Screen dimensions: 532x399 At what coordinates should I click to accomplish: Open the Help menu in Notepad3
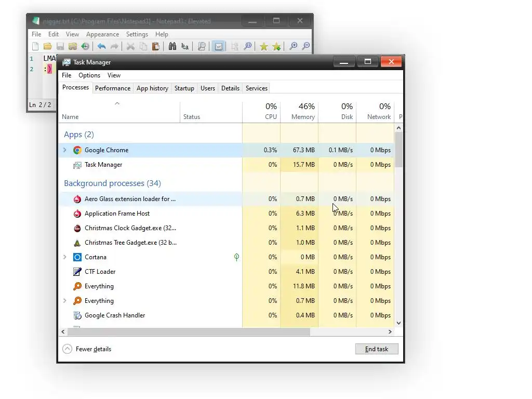(x=162, y=34)
